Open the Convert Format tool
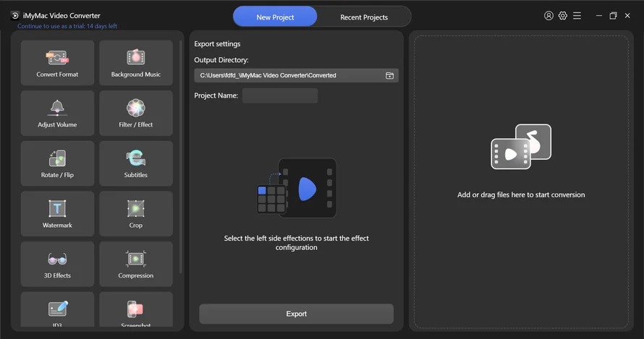Viewport: 644px width, 339px height. [57, 63]
